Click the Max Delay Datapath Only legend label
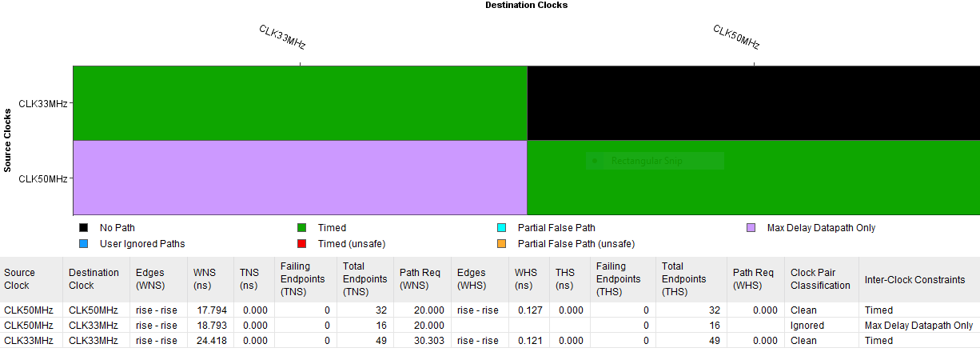Viewport: 980px width, 352px height. [x=821, y=228]
